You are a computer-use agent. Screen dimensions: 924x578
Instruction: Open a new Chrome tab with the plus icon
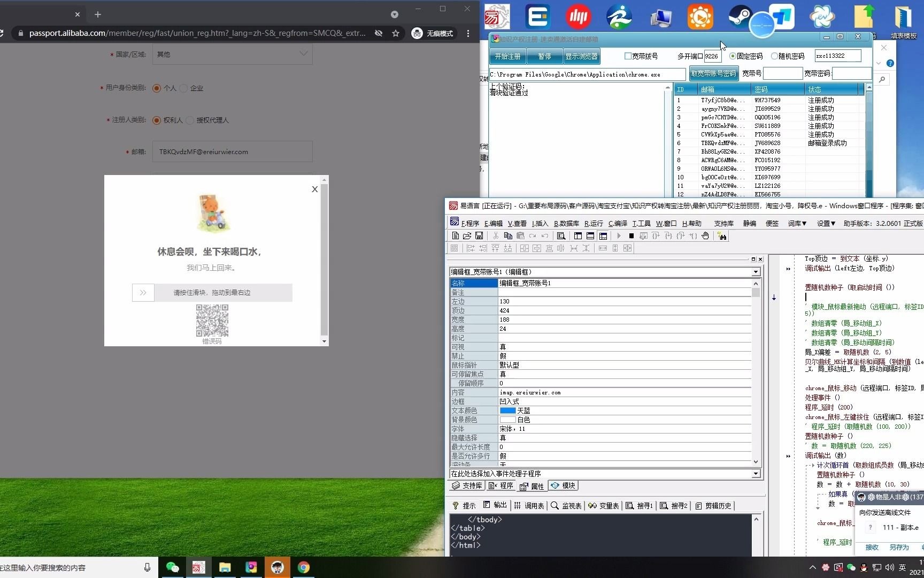tap(98, 14)
